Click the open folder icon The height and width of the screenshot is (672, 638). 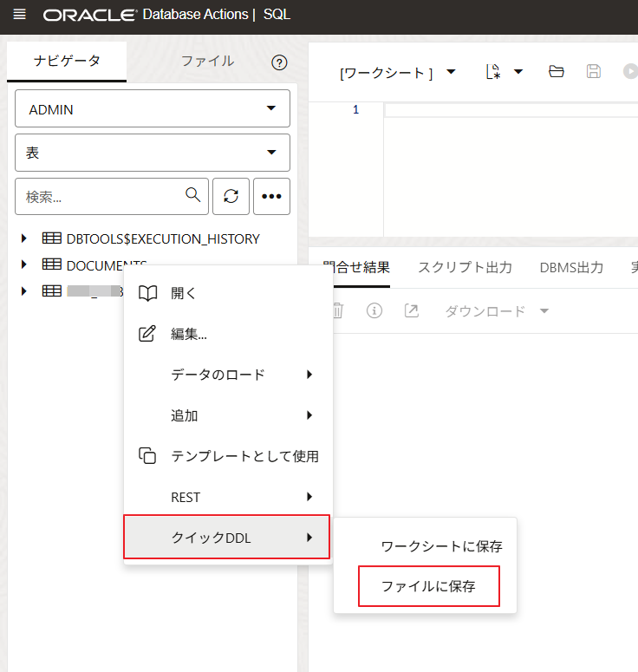(557, 71)
